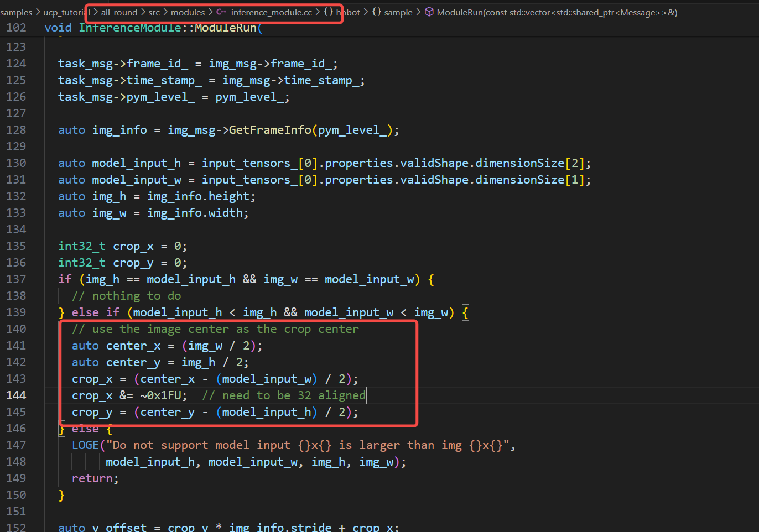Click the braces icon beside hobot
759x532 pixels.
[329, 12]
